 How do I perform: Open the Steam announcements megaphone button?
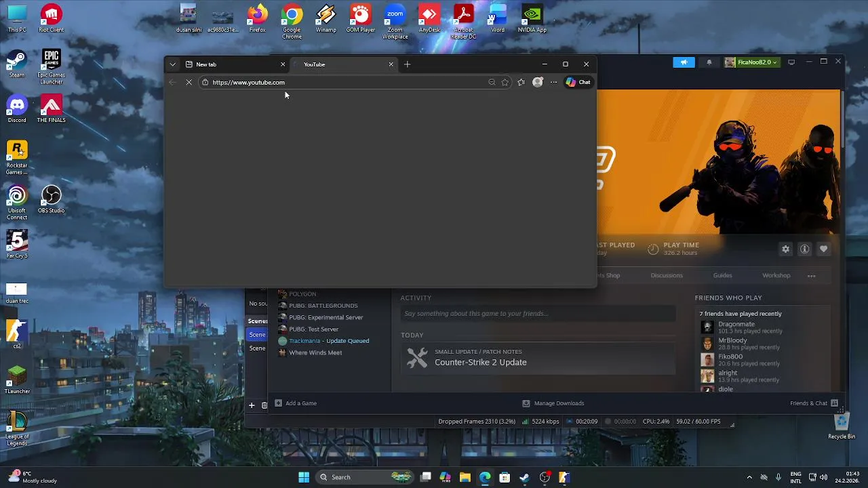click(x=684, y=62)
